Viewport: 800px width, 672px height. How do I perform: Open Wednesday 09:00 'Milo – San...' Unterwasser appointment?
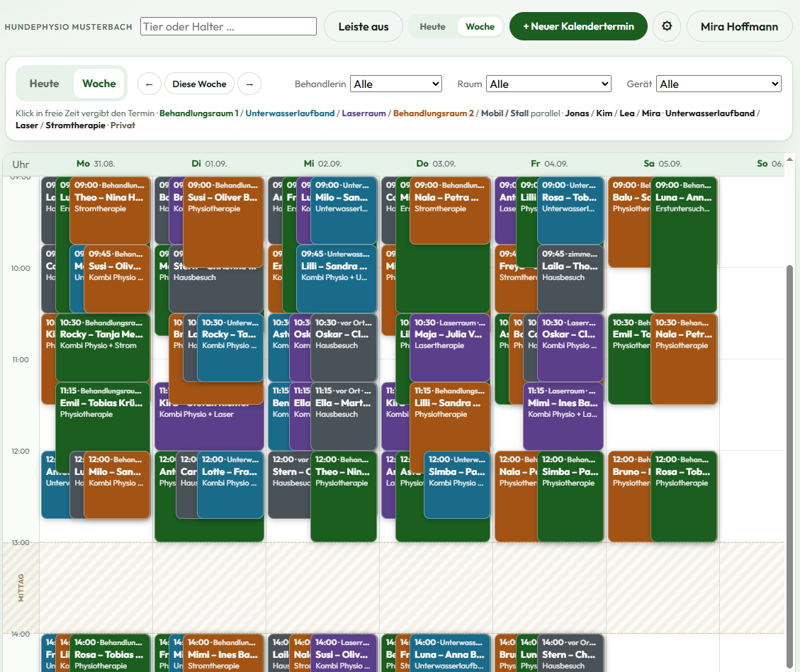coord(344,211)
